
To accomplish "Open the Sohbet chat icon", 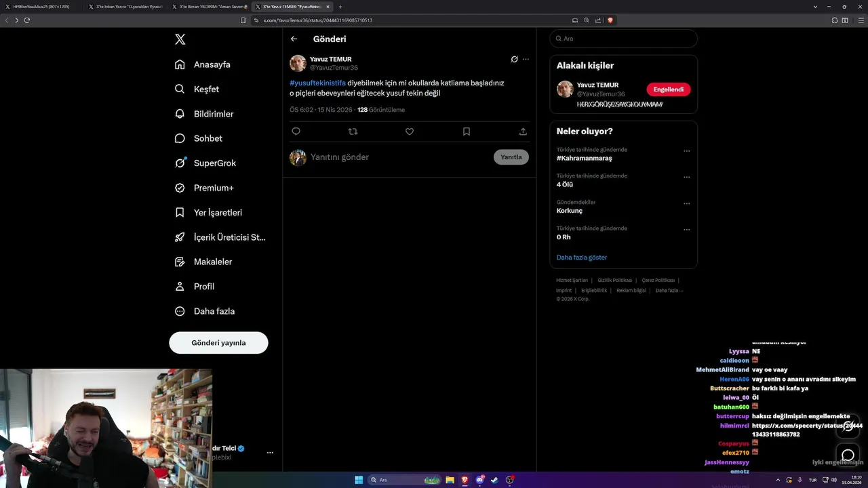I will pos(180,138).
